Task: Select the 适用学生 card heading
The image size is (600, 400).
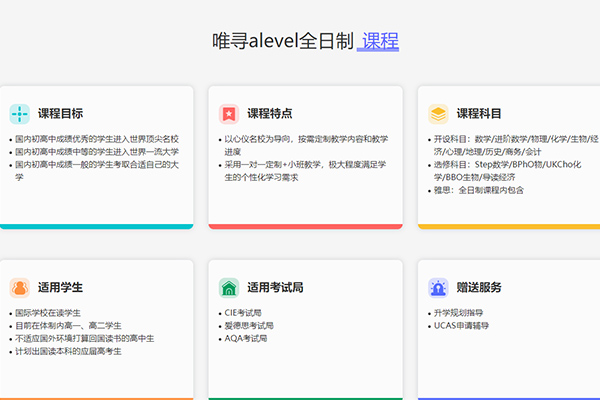Action: [x=60, y=287]
